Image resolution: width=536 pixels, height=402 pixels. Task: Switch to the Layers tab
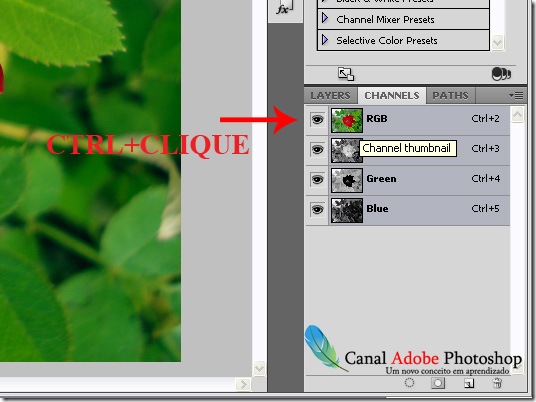click(330, 95)
